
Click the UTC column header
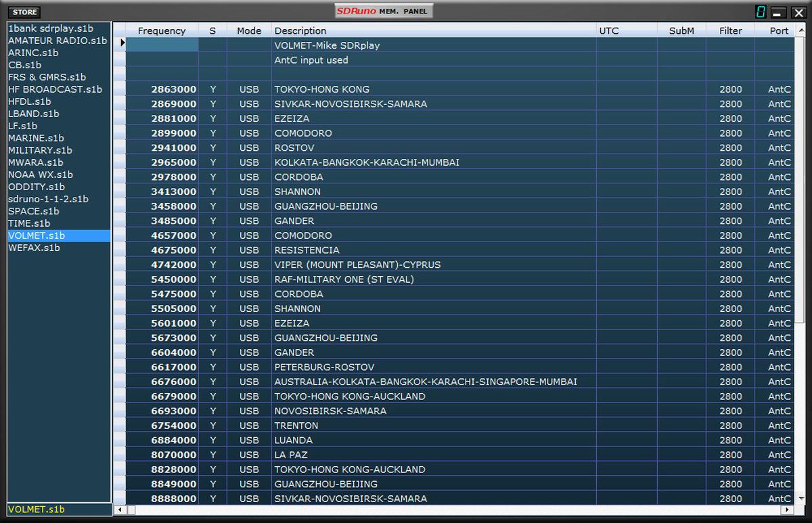[x=627, y=30]
